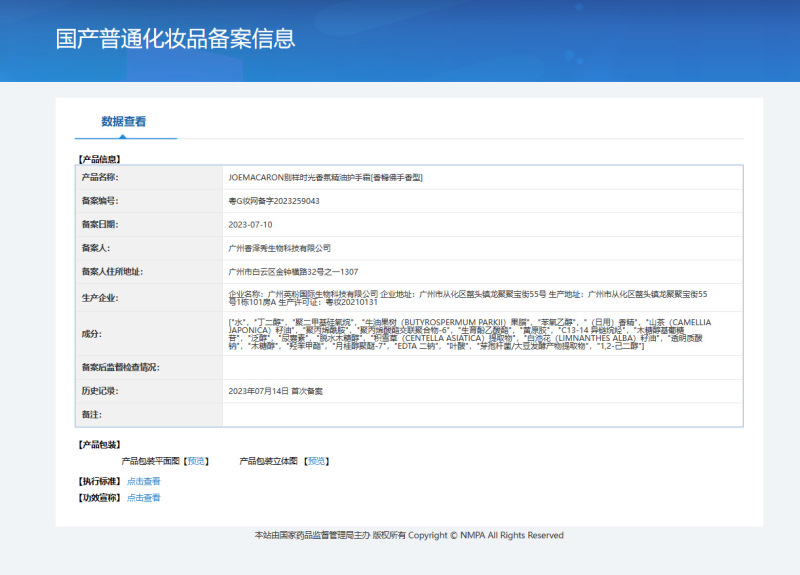Click the manufacturer info starting 企业名称
Image resolution: width=800 pixels, height=575 pixels.
(x=468, y=298)
